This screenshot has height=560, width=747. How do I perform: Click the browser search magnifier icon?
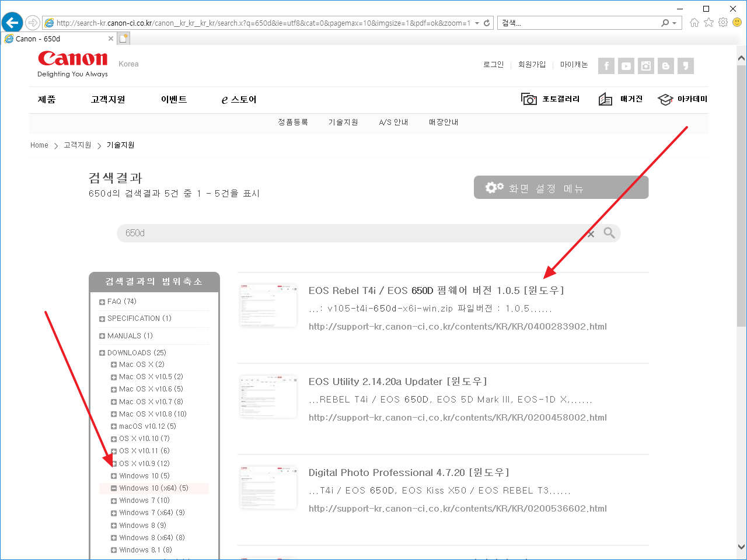pyautogui.click(x=665, y=23)
